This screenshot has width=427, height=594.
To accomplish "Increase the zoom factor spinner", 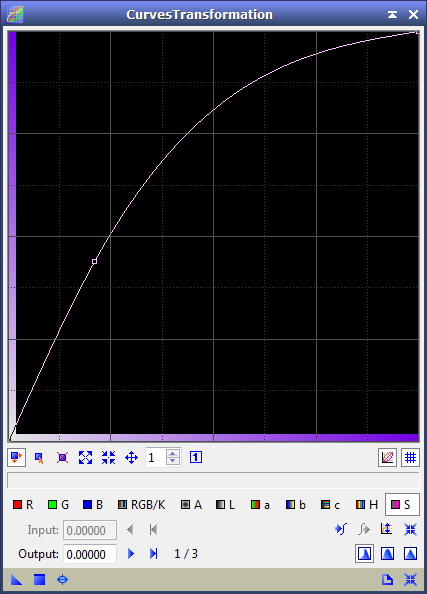I will (x=173, y=453).
